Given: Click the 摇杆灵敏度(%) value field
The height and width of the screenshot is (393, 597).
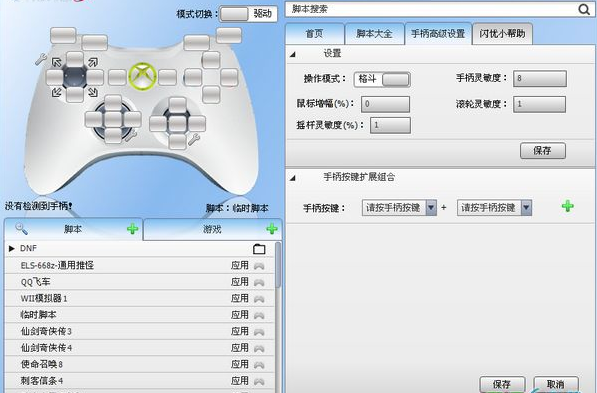Looking at the screenshot, I should (390, 125).
